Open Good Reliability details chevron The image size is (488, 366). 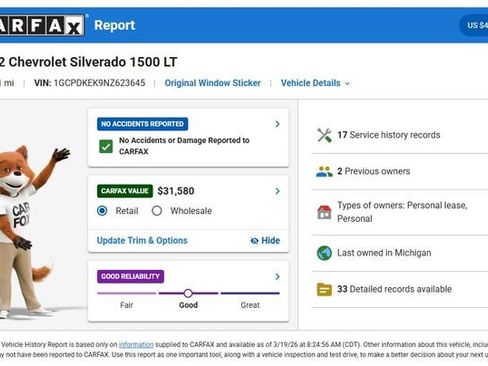point(277,277)
